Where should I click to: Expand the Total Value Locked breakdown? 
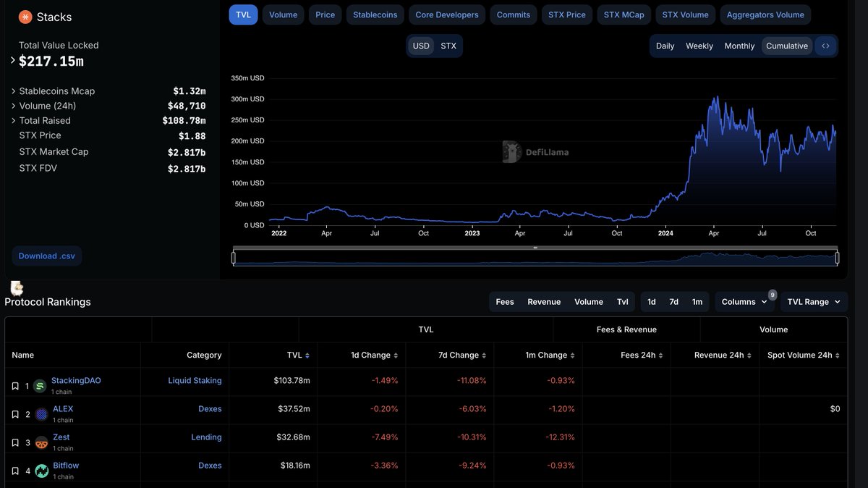click(13, 60)
